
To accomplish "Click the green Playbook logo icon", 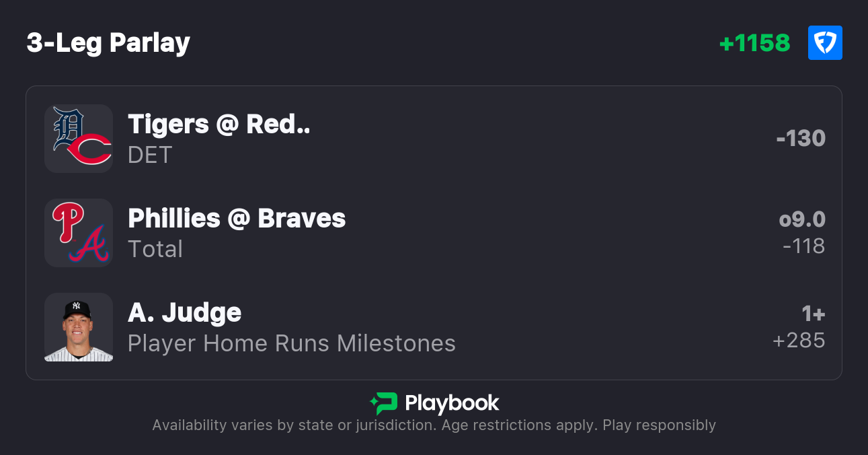I will [384, 403].
